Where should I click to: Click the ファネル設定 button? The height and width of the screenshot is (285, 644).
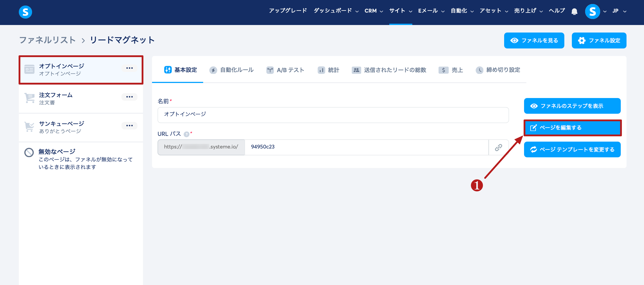point(599,40)
